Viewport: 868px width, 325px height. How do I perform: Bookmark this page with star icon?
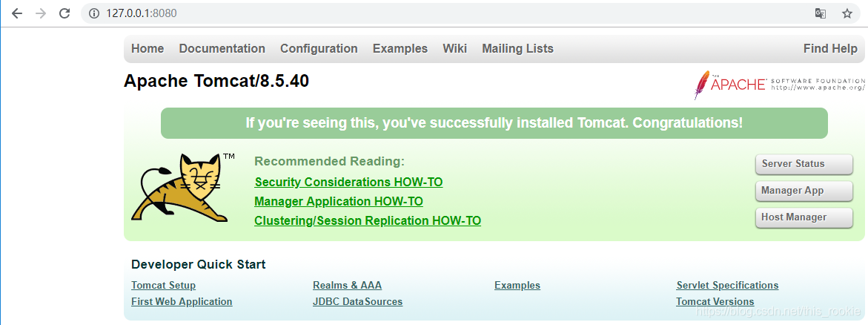(x=847, y=13)
